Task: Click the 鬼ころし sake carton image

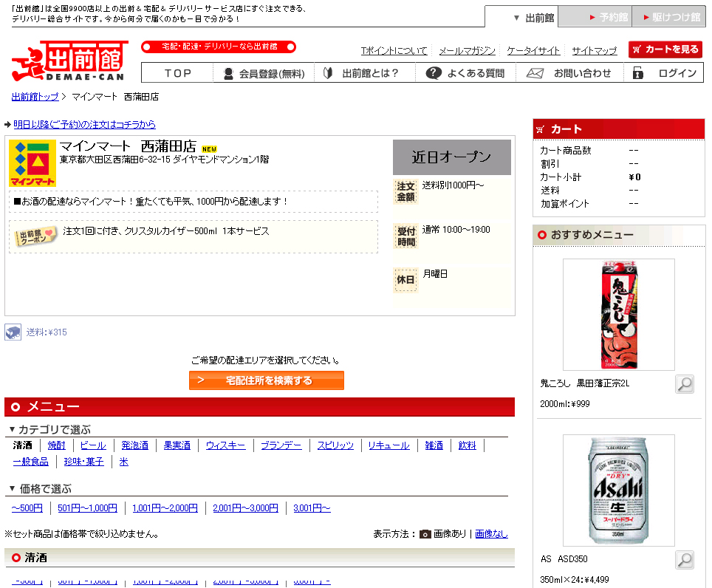Action: [x=619, y=315]
